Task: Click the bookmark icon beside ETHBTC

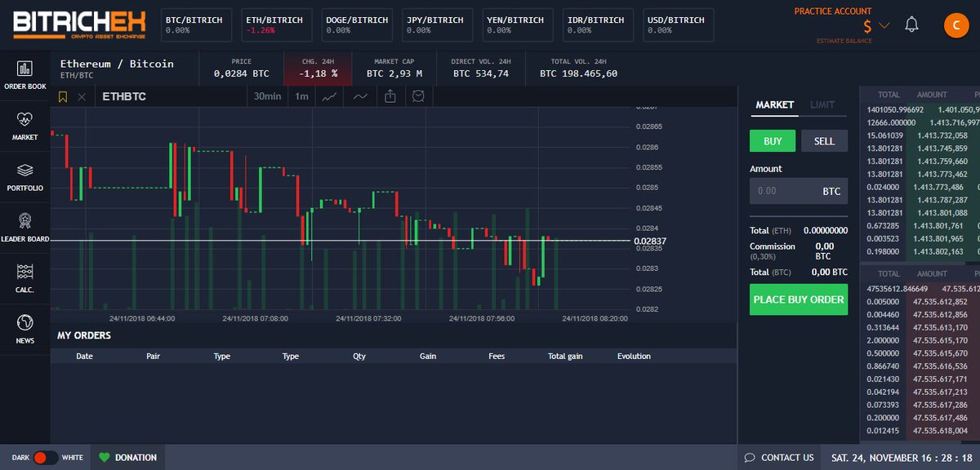Action: click(63, 96)
